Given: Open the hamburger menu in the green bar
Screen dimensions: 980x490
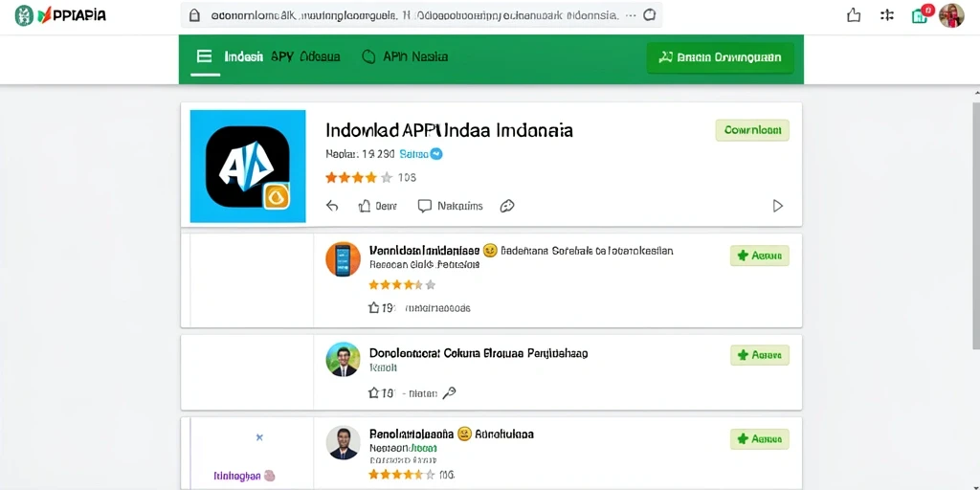Looking at the screenshot, I should 204,56.
